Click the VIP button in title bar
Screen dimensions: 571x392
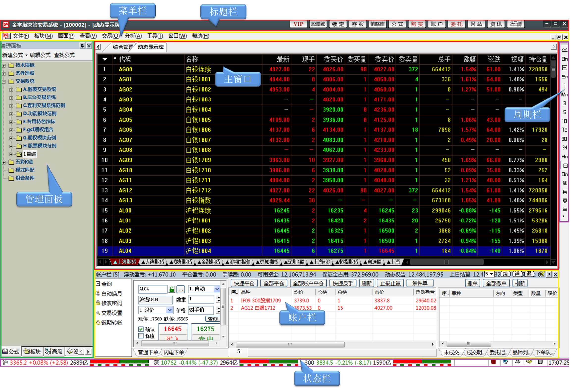298,24
